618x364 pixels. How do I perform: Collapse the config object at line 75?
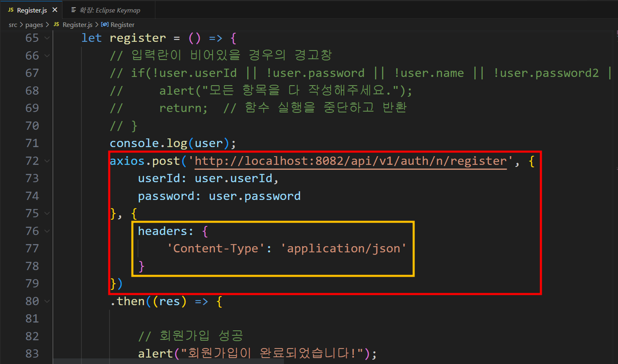click(x=47, y=213)
